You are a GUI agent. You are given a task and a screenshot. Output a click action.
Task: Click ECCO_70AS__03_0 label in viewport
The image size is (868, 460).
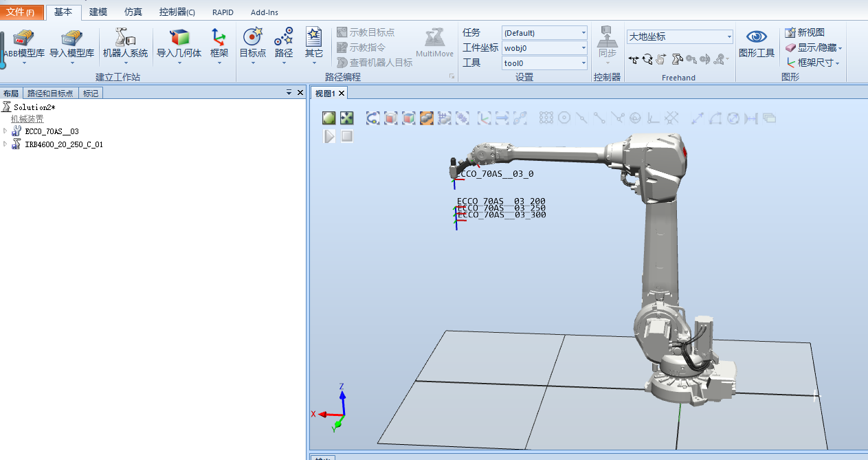pyautogui.click(x=496, y=174)
